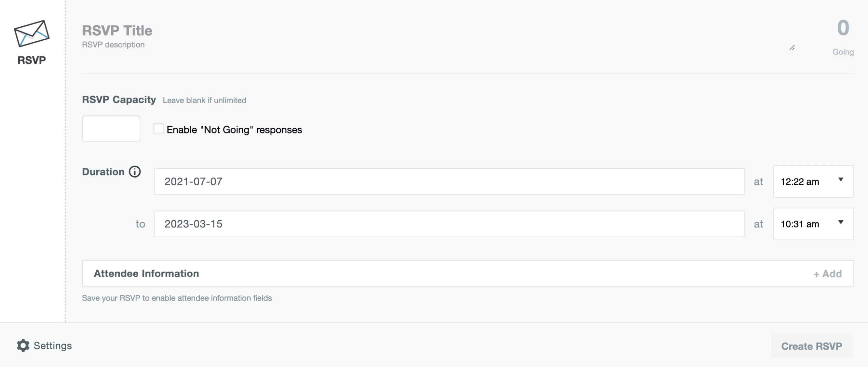Click the Duration info icon

pos(135,171)
